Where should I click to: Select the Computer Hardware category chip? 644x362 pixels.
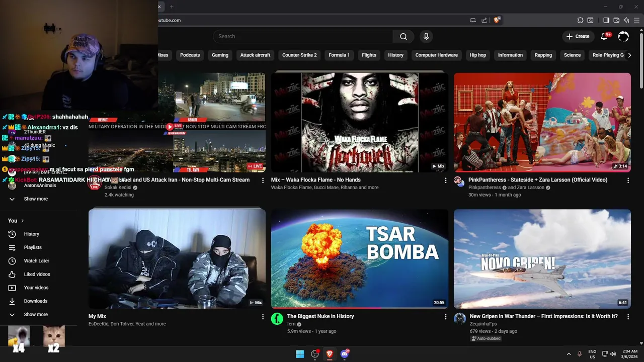pos(436,55)
